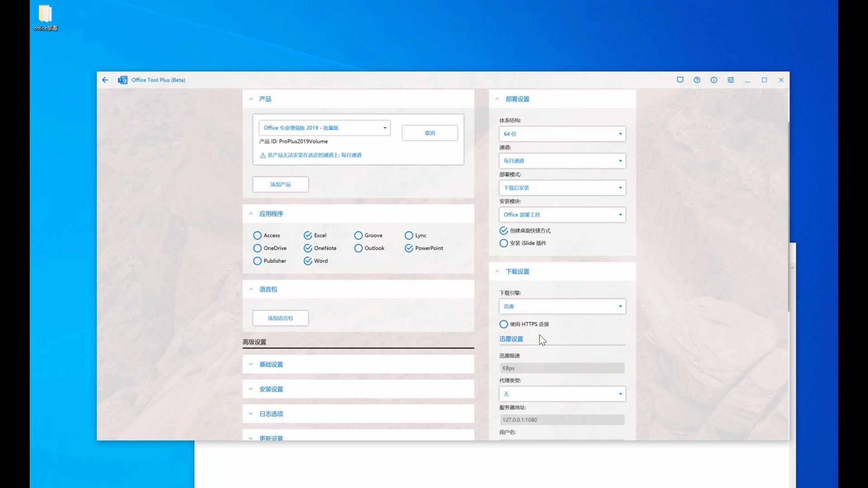Image resolution: width=868 pixels, height=488 pixels.
Task: Collapse the 下载设置 section
Action: (x=497, y=272)
